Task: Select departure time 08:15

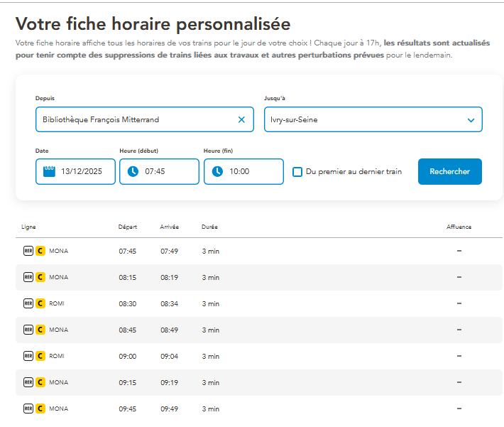Action: coord(128,278)
